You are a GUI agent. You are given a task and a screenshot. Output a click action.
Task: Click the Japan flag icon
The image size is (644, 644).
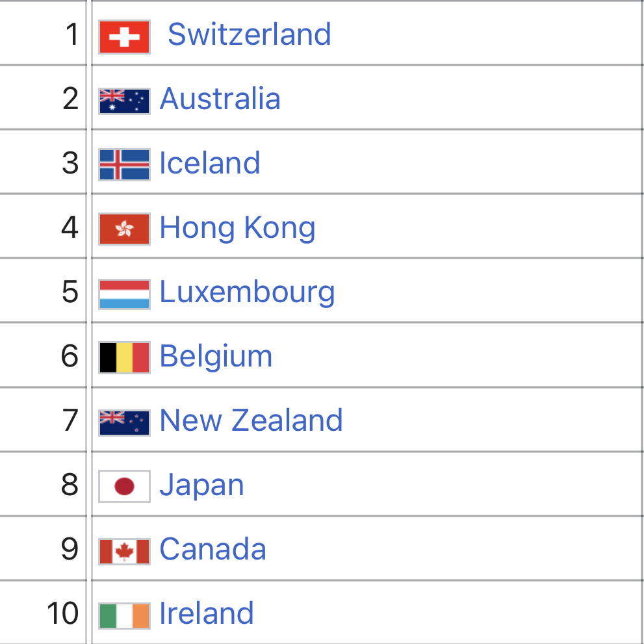point(124,486)
